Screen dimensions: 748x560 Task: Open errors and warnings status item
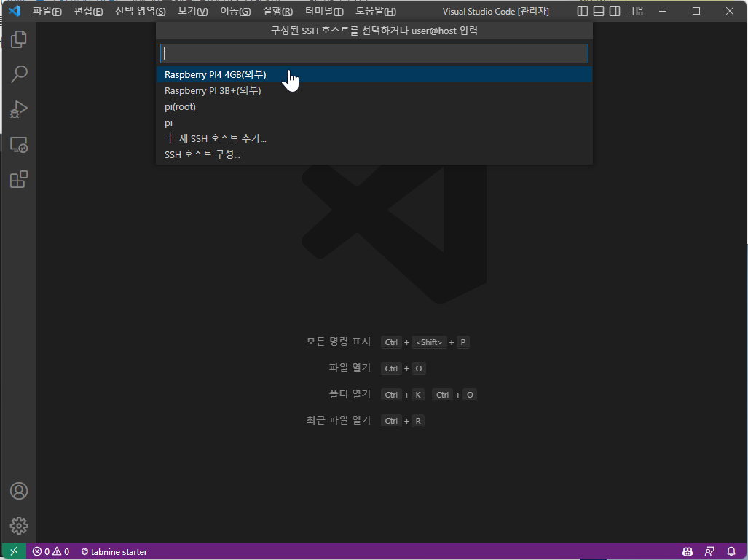tap(51, 552)
